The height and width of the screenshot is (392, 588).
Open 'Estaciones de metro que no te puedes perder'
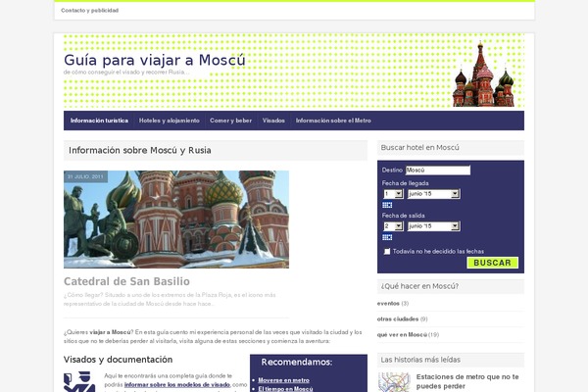(x=467, y=381)
